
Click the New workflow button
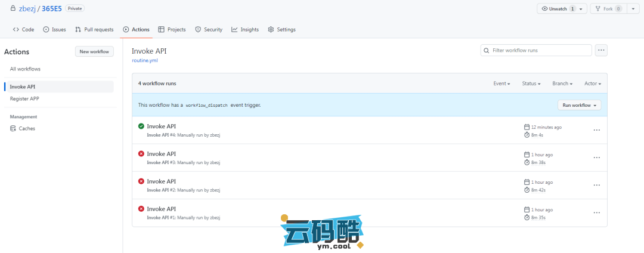[x=94, y=52]
